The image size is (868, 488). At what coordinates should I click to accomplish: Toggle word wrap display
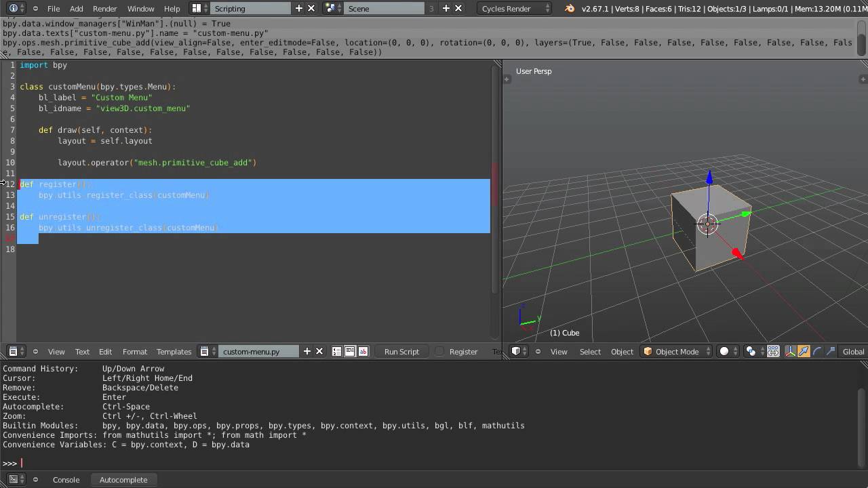(350, 351)
